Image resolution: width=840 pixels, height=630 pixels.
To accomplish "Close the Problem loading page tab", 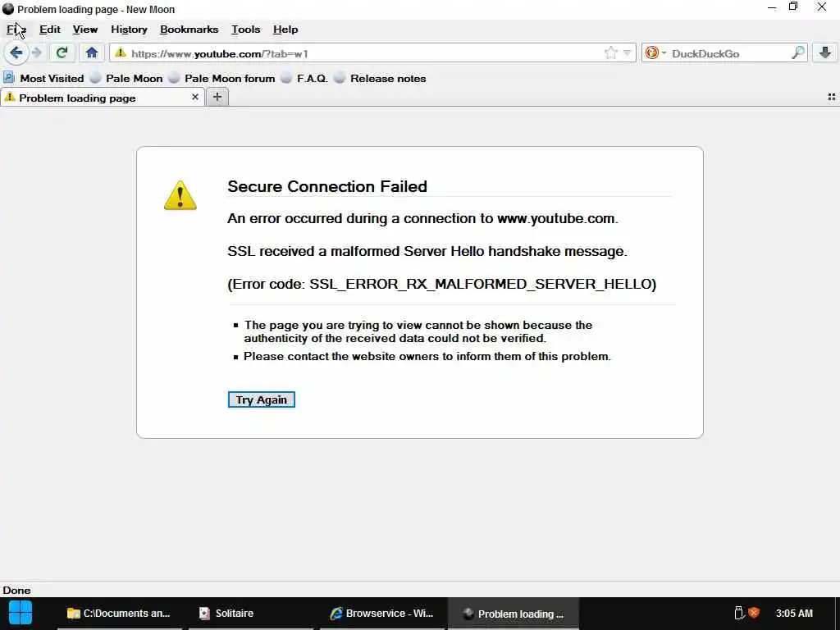I will (x=195, y=97).
